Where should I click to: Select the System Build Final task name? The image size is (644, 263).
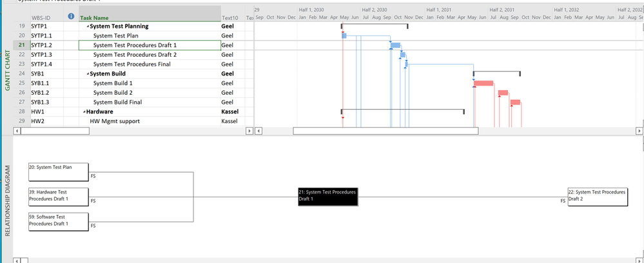coord(117,102)
